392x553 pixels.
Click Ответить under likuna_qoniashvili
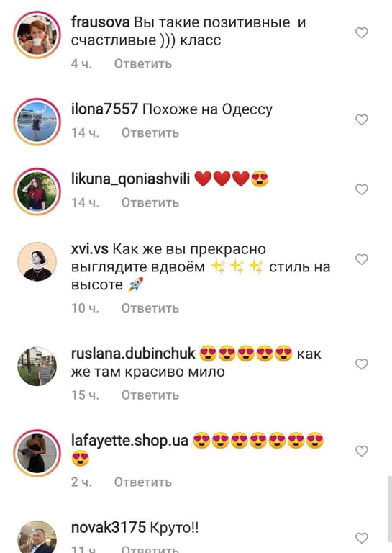150,203
